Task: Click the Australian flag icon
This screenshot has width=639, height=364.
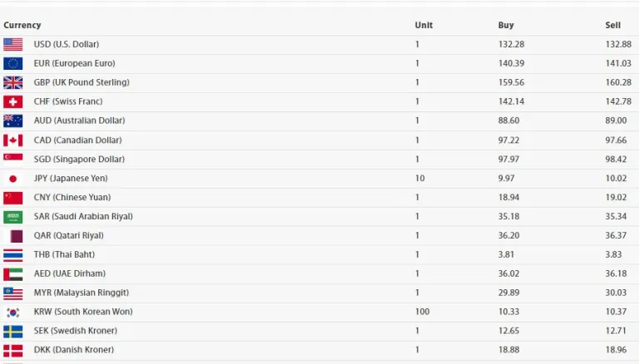Action: tap(13, 121)
